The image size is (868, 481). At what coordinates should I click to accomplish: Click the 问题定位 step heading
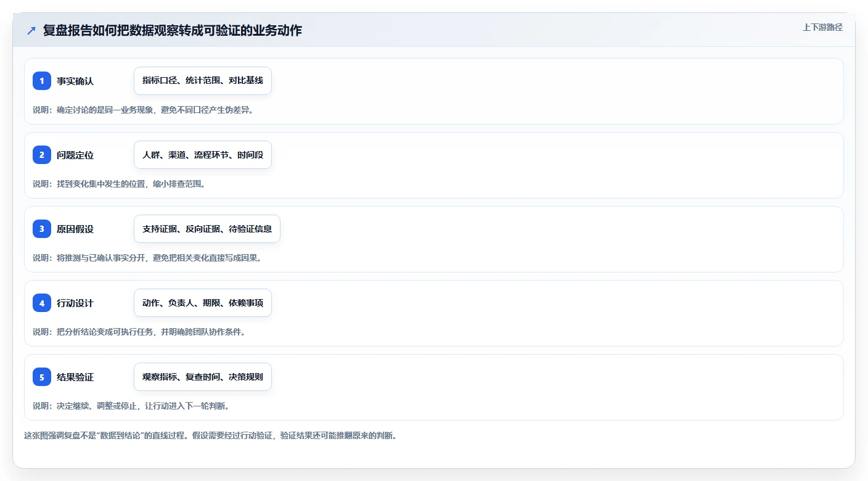[75, 155]
